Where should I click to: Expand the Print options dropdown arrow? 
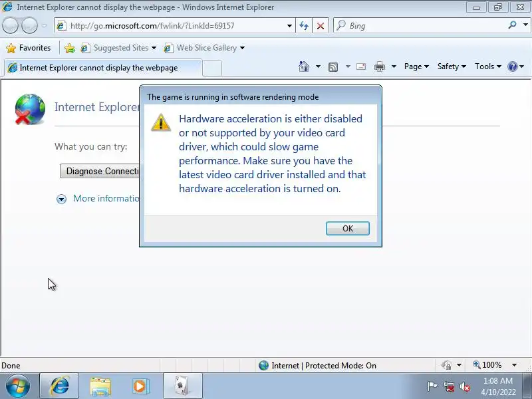coord(394,66)
